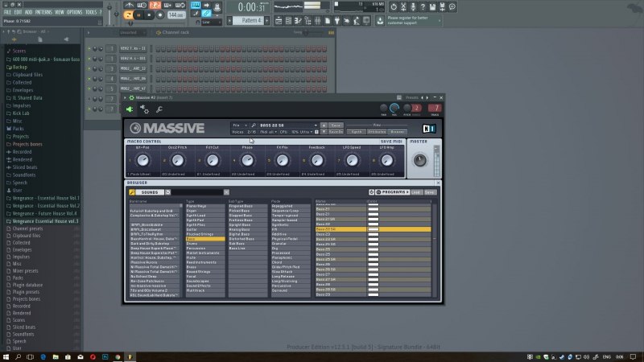This screenshot has width=644, height=362.
Task: Open the Ultra quality dropdown
Action: 307,132
